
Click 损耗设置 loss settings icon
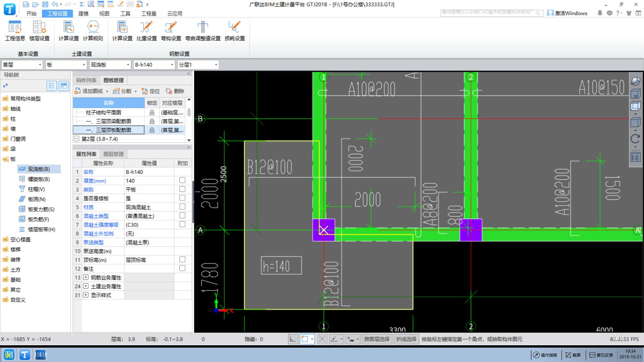[234, 31]
